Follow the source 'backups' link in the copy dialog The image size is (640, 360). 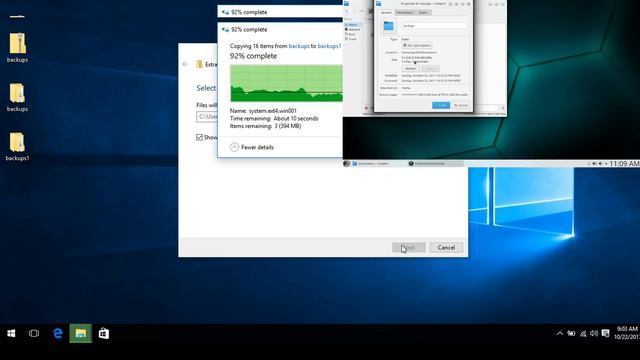pos(299,46)
